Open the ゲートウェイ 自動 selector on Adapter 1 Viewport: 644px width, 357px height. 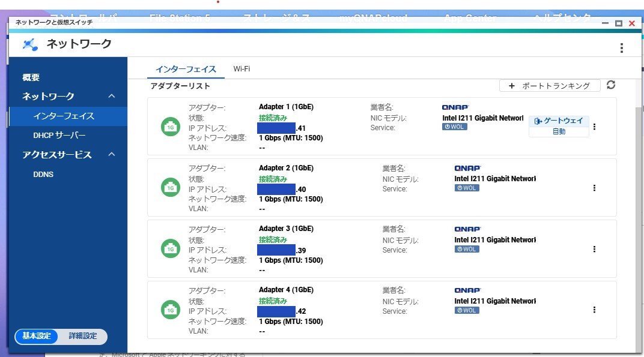tap(559, 126)
